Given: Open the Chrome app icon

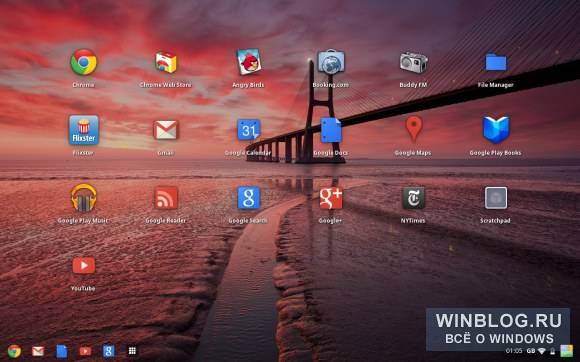Looking at the screenshot, I should 84,62.
